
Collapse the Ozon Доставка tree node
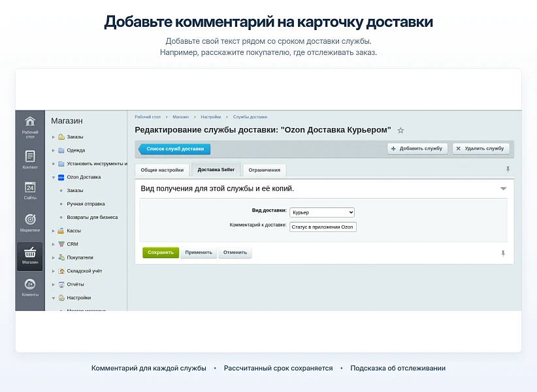click(x=54, y=177)
